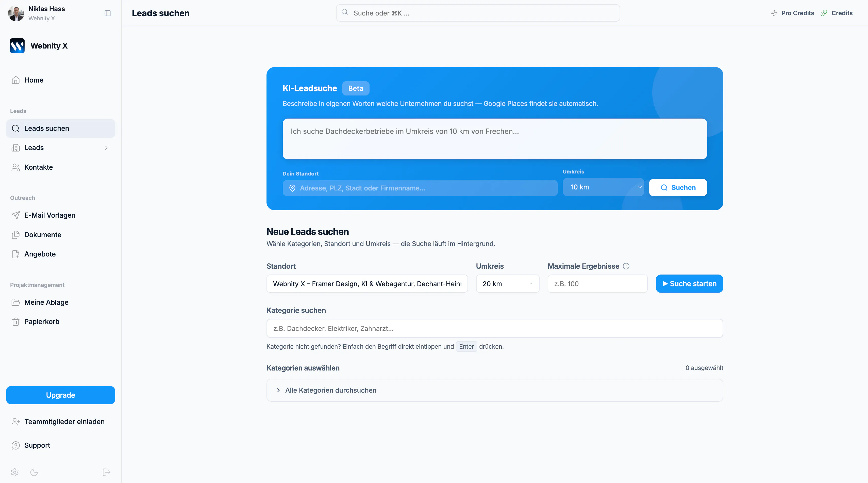The height and width of the screenshot is (483, 868).
Task: Focus the global search field
Action: point(478,13)
